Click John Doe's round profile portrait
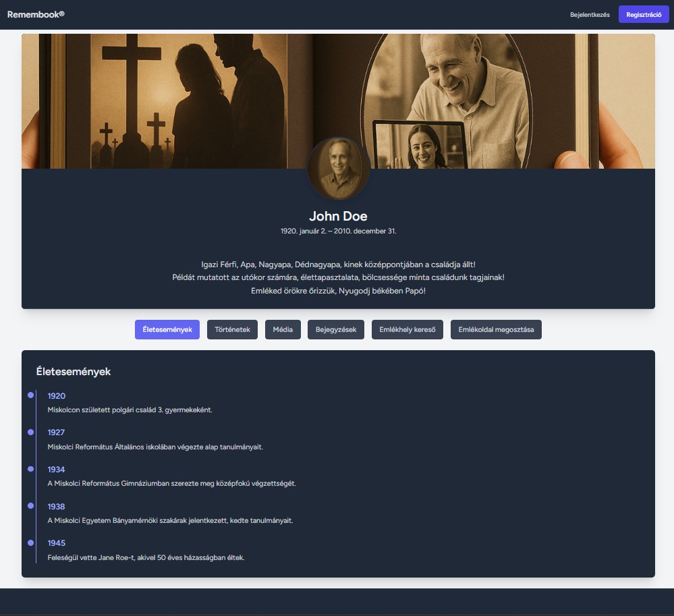 click(338, 169)
